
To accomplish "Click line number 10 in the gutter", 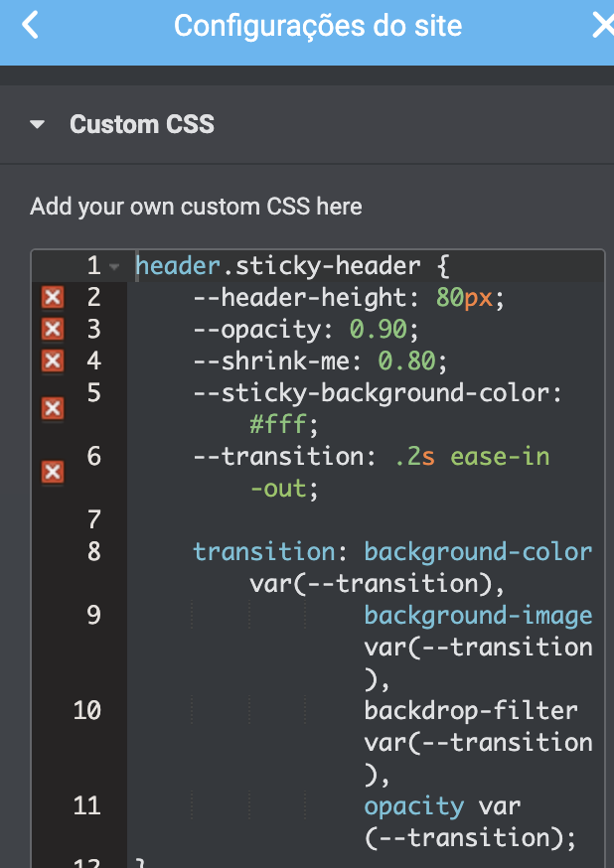I will point(87,711).
